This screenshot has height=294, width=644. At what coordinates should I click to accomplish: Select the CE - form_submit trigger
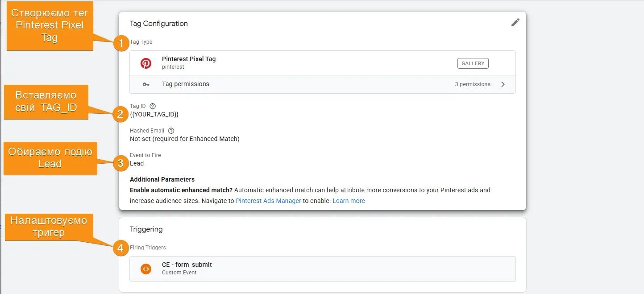click(x=322, y=269)
